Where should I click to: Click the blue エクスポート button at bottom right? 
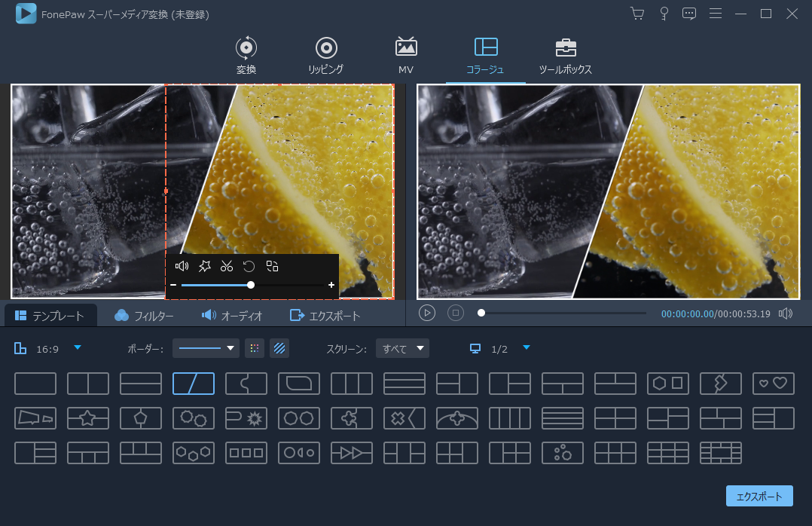click(759, 496)
